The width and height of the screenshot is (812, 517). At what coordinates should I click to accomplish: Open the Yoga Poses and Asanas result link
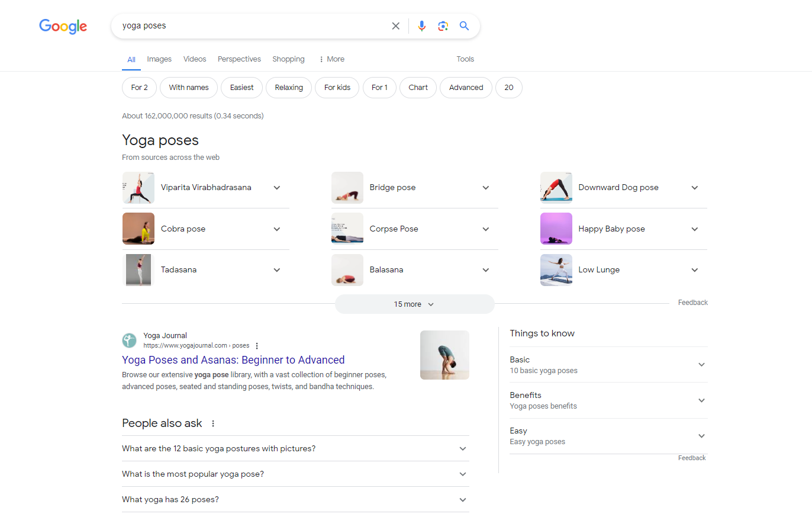coord(233,360)
